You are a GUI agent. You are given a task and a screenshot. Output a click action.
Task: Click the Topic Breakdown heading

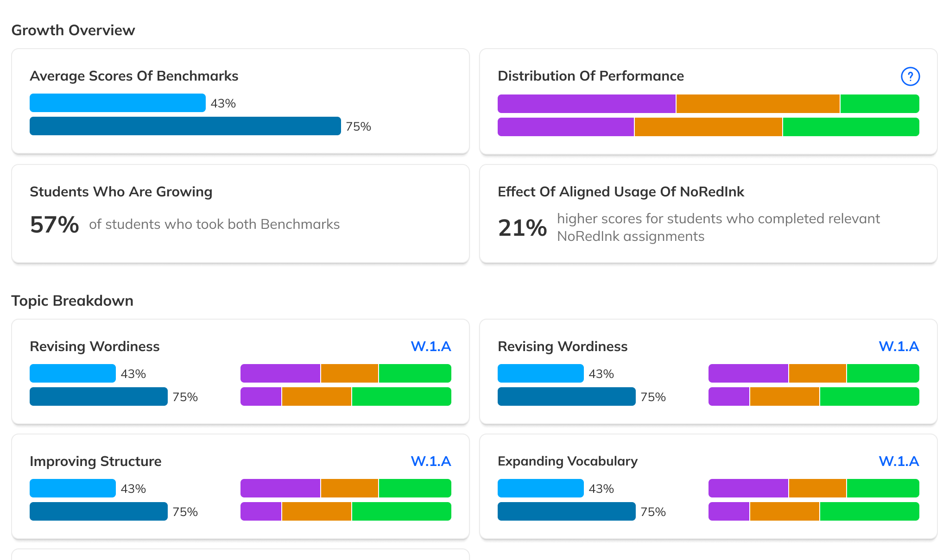[72, 301]
